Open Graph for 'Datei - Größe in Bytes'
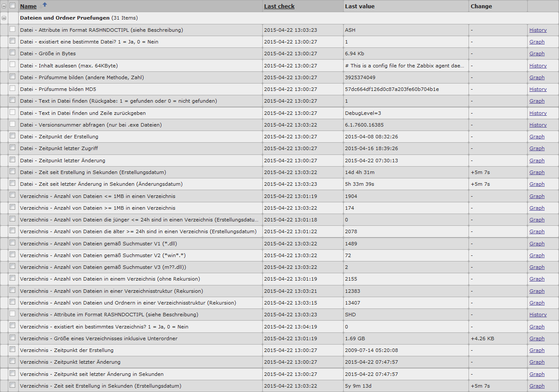 point(537,54)
